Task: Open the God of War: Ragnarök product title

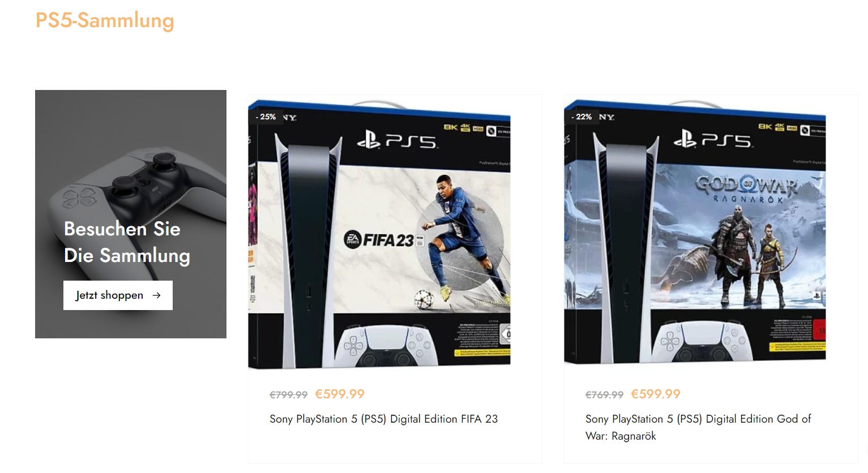Action: click(x=698, y=427)
